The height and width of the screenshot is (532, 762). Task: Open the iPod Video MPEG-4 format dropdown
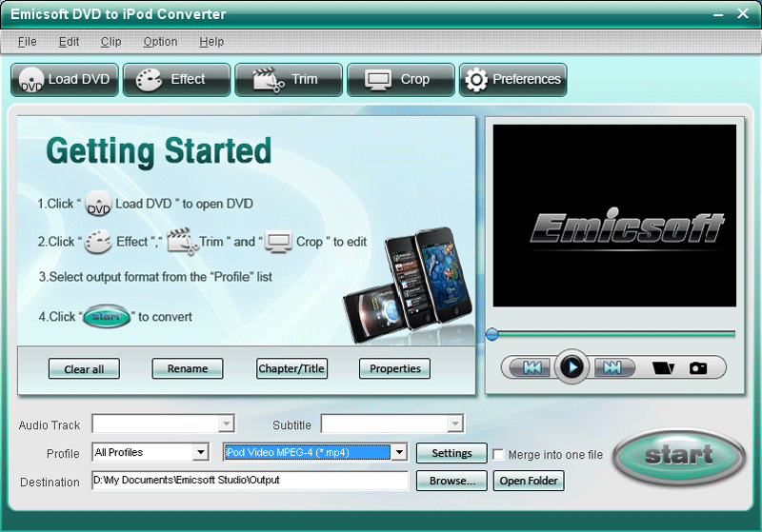pyautogui.click(x=399, y=452)
